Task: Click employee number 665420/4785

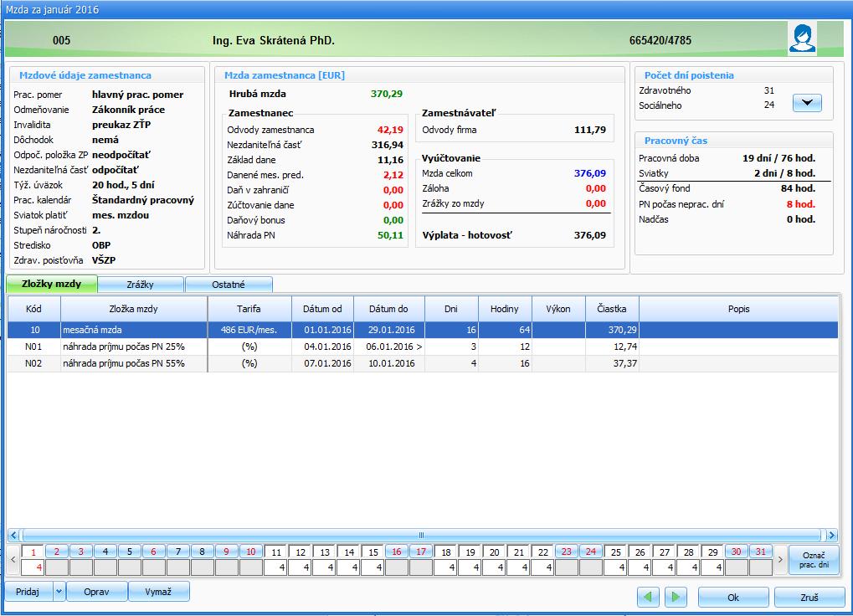Action: click(x=660, y=40)
